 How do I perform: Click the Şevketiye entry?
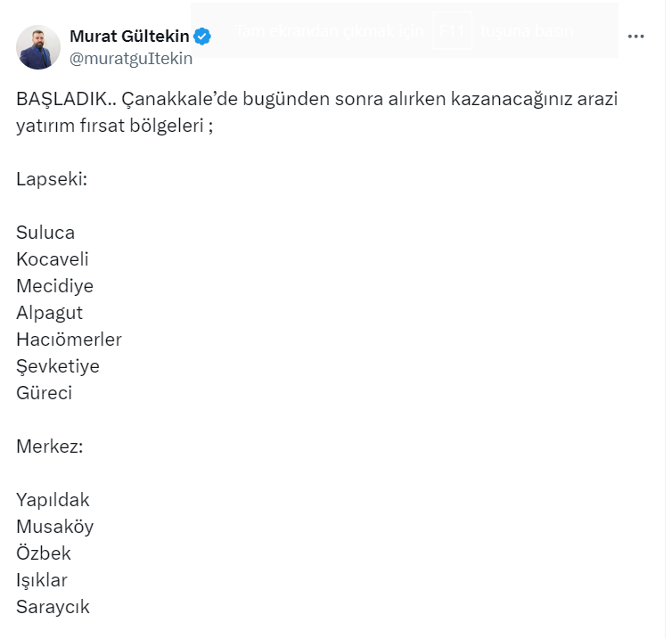[58, 366]
